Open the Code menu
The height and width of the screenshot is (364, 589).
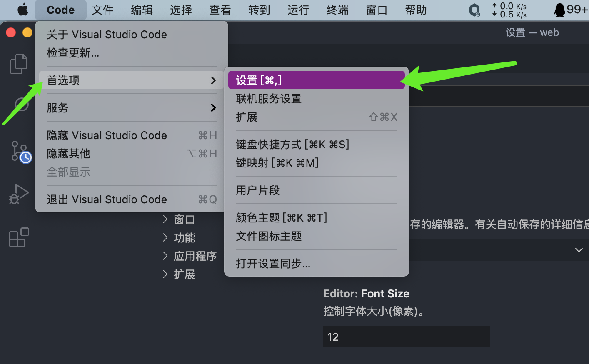point(61,10)
